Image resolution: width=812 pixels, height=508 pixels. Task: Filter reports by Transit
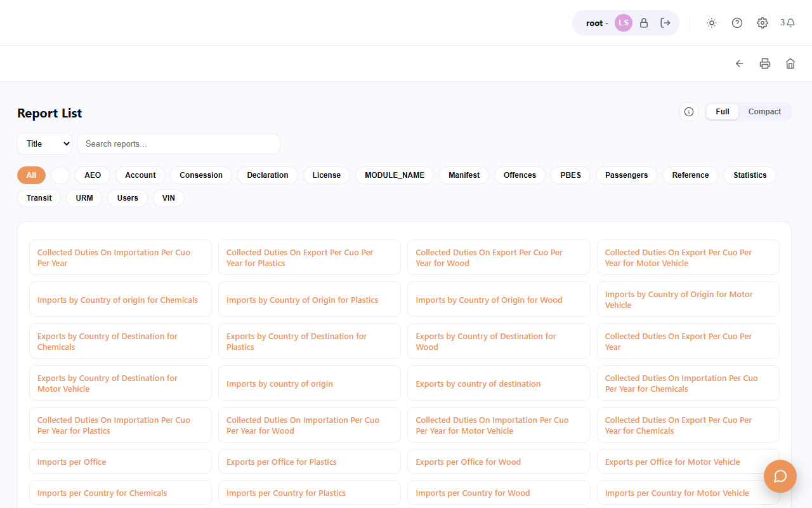coord(39,198)
